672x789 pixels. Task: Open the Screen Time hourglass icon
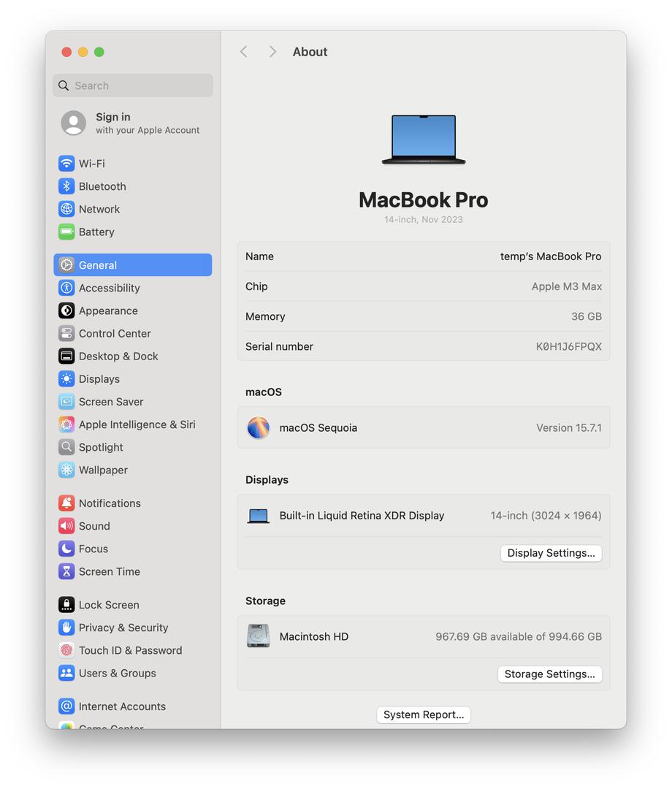coord(66,571)
